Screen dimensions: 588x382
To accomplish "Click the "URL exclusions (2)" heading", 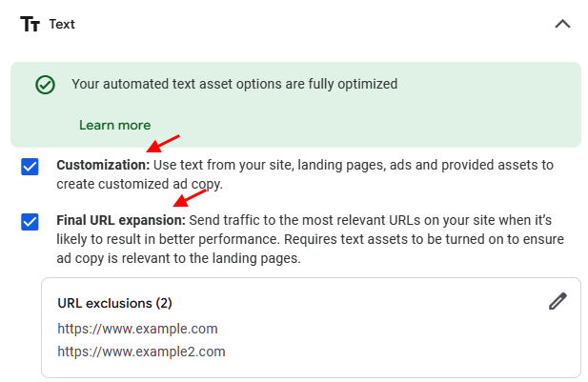I will (x=114, y=303).
